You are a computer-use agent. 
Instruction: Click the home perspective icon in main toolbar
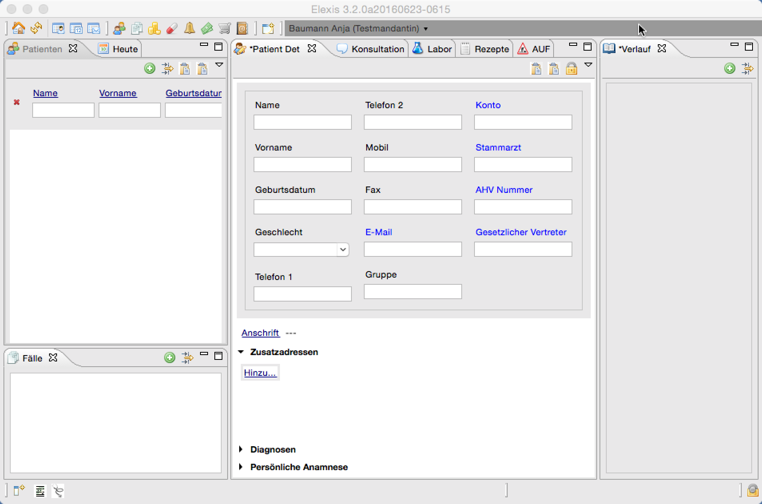point(18,28)
